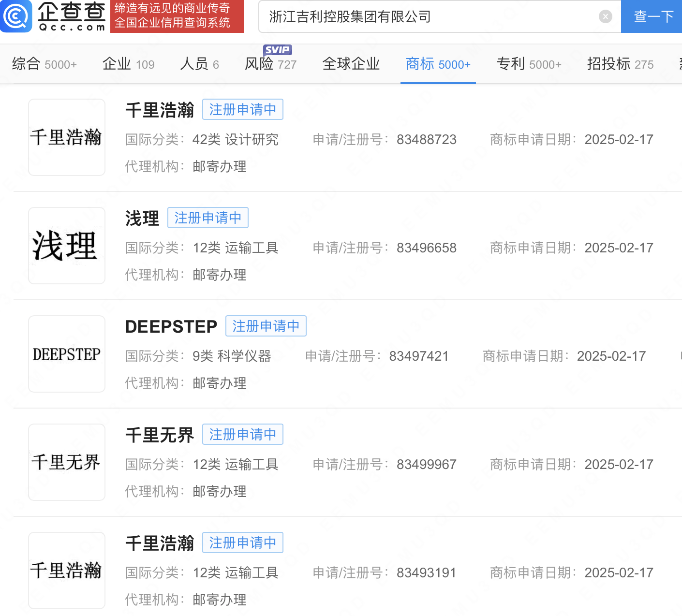Image resolution: width=682 pixels, height=616 pixels.
Task: Click 注册申请中 tag of 83493191 千里浩瀚
Action: (x=243, y=543)
